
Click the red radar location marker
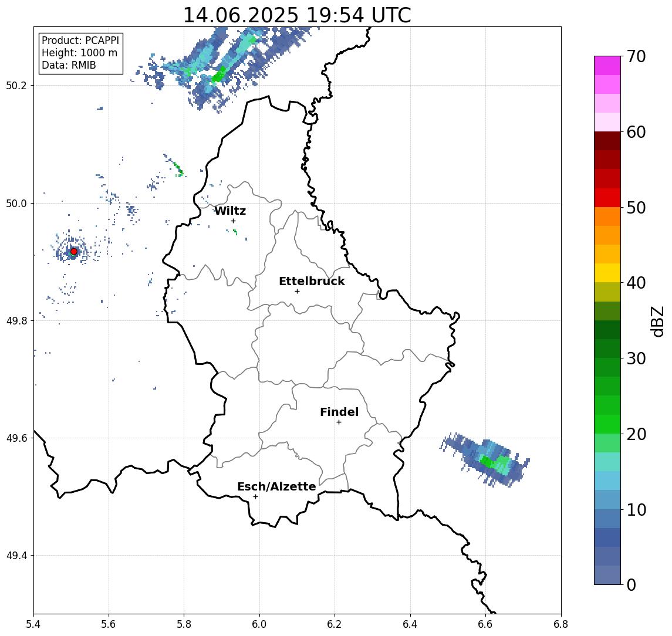(74, 252)
